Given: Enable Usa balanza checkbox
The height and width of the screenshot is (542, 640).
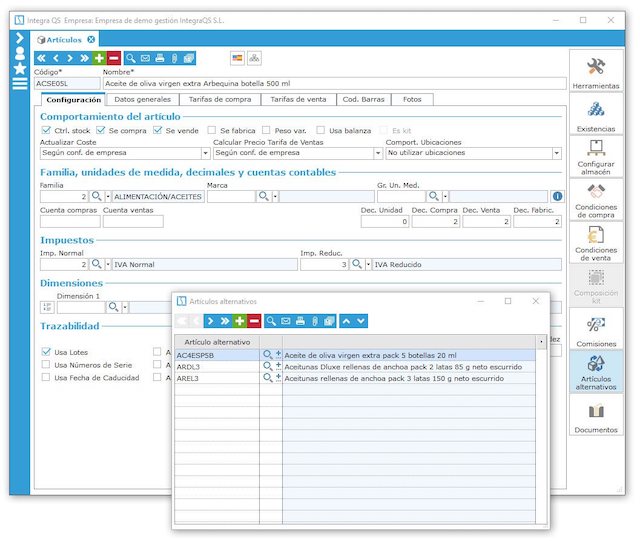Looking at the screenshot, I should 321,130.
